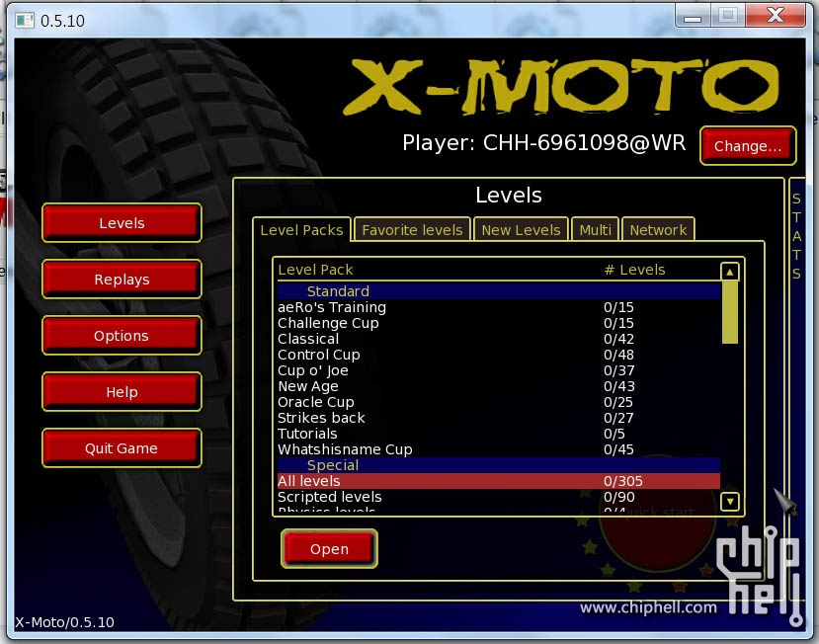The image size is (819, 644).
Task: Open the Replays menu
Action: [x=122, y=280]
